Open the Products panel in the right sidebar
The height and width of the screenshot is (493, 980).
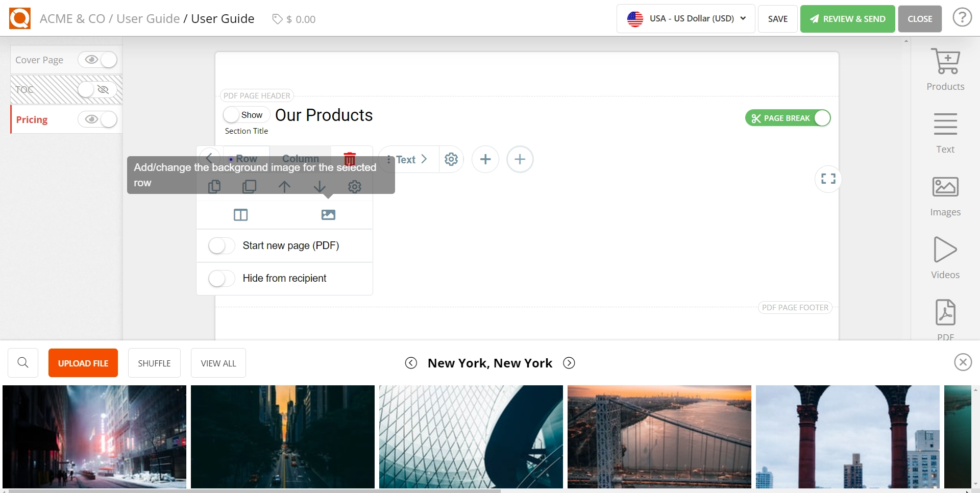click(x=945, y=68)
